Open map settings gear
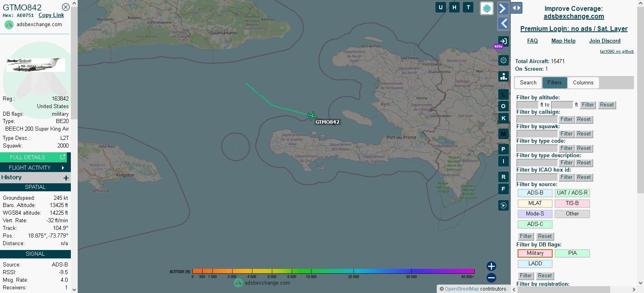 pyautogui.click(x=504, y=60)
